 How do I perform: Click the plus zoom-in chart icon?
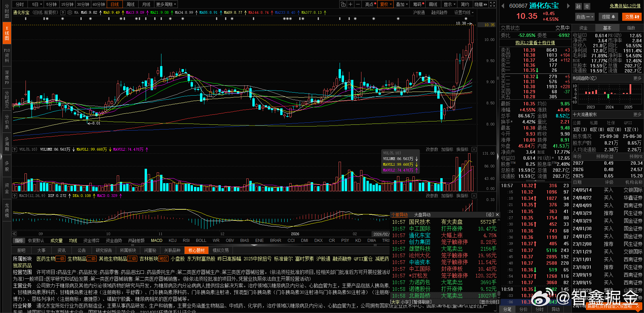tap(350, 4)
